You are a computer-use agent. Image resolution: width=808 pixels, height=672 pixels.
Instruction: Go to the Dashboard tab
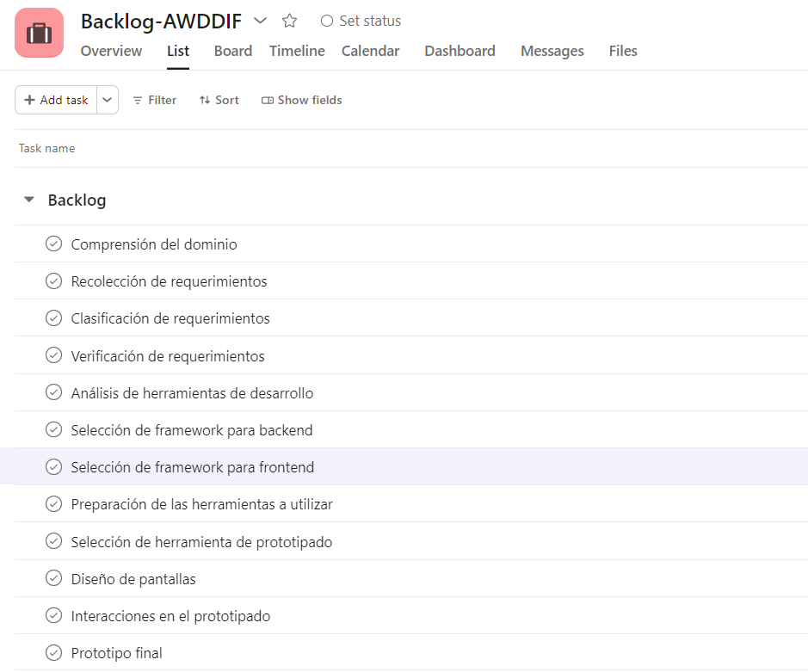pyautogui.click(x=460, y=51)
